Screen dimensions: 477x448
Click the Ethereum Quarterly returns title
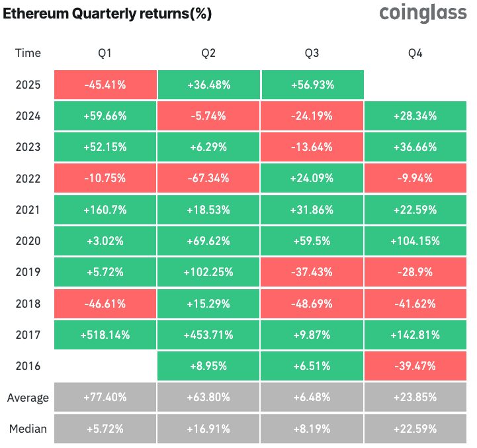pos(108,15)
